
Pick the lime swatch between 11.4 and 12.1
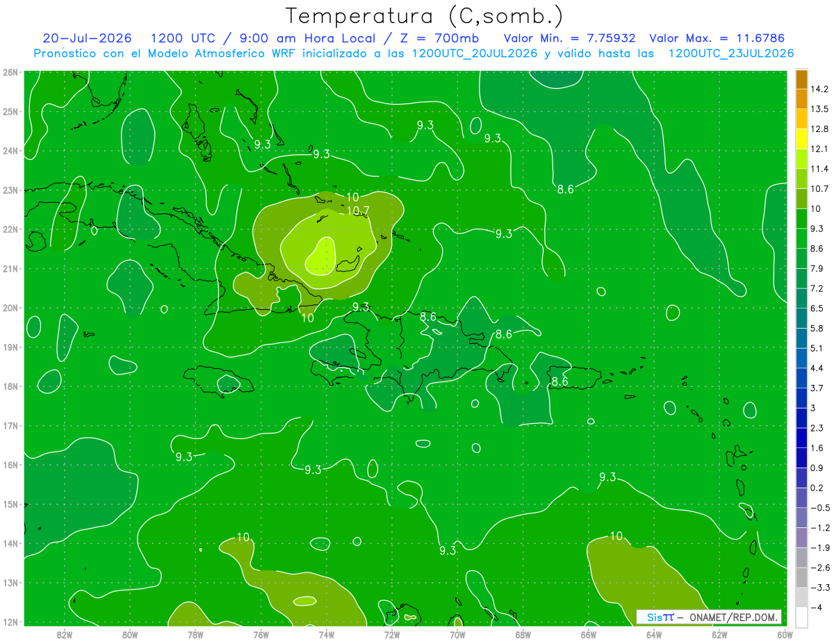(802, 159)
